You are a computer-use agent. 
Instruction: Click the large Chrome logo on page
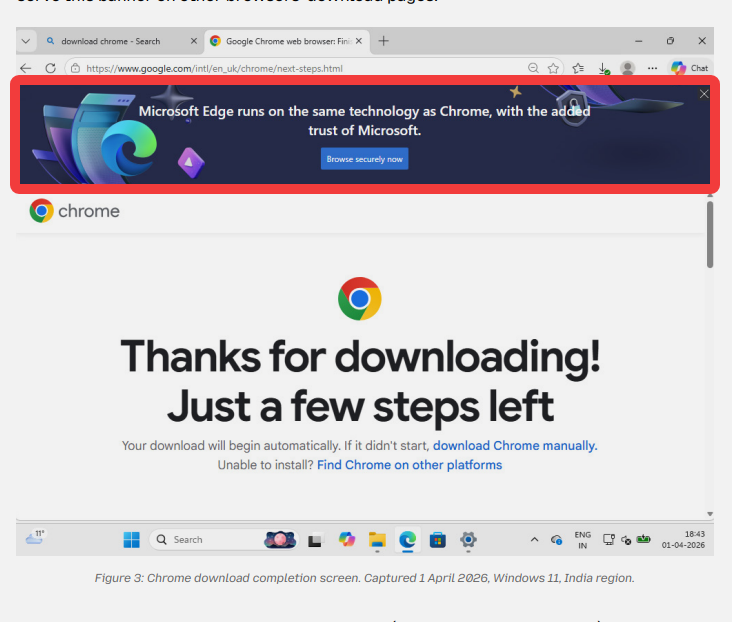coord(359,299)
